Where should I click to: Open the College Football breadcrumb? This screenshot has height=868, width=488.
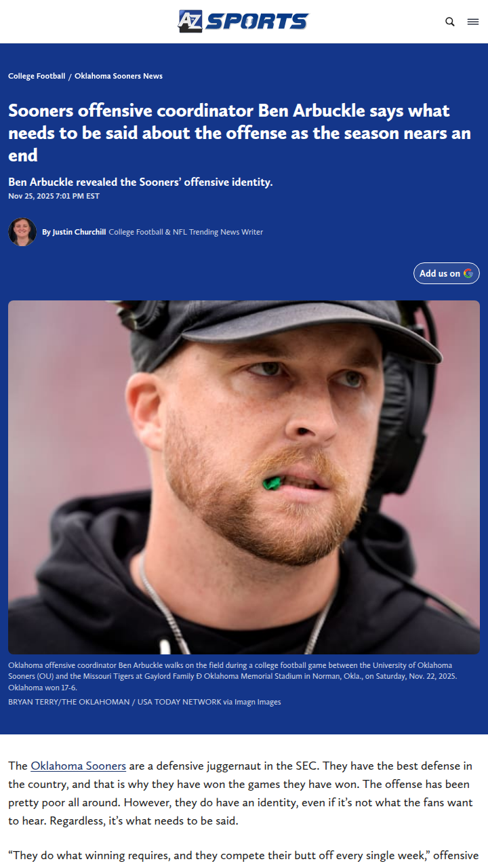coord(37,76)
